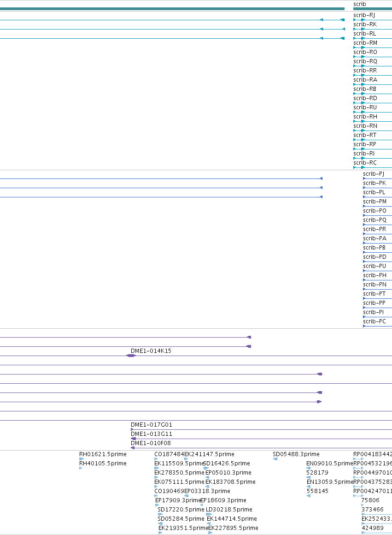Select the EK075111.5prime EST
Viewport: 392px width, 535px height.
[x=179, y=482]
